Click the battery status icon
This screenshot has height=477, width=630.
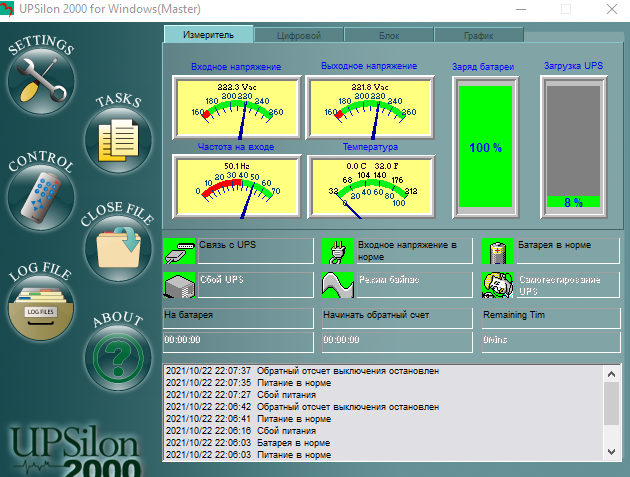tap(497, 251)
